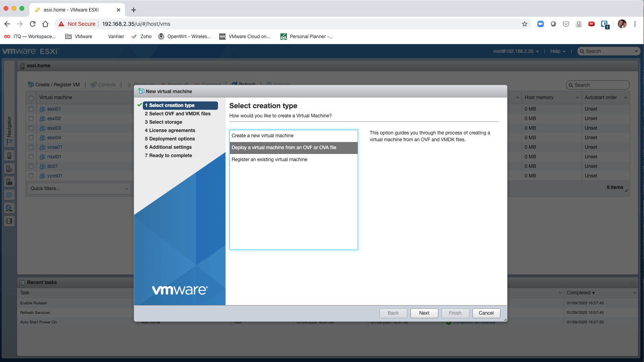The width and height of the screenshot is (644, 362).
Task: Open the ITQ Workspace bookmark
Action: point(30,37)
